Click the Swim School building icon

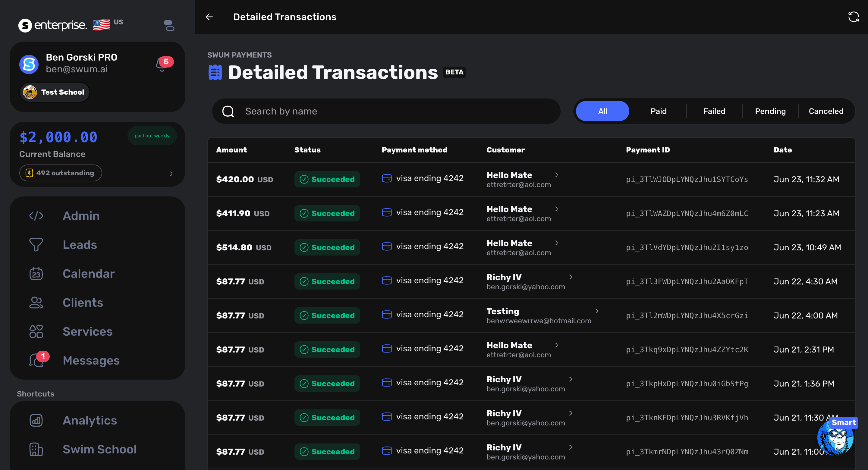tap(36, 449)
